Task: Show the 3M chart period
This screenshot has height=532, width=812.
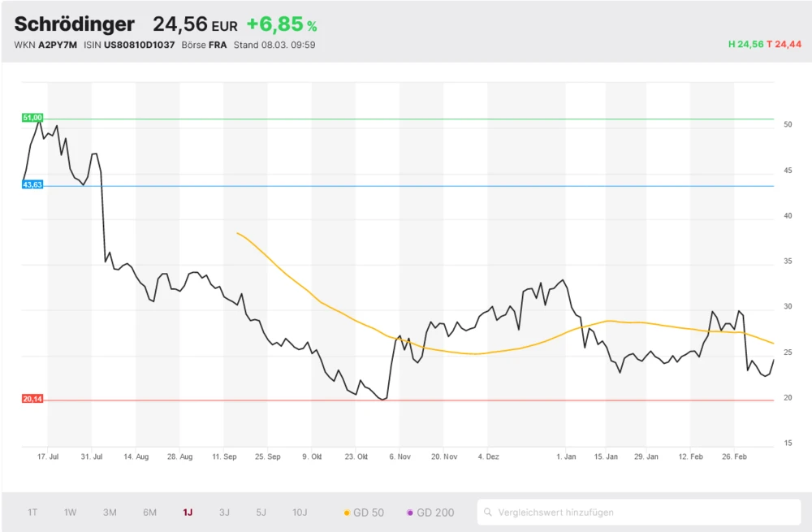Action: 110,513
